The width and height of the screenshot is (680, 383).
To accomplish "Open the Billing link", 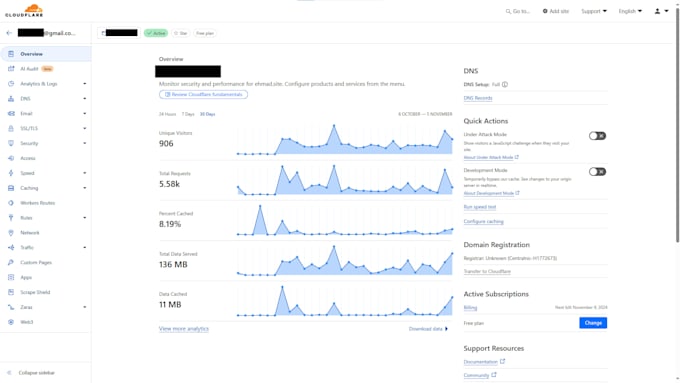I will pyautogui.click(x=470, y=308).
